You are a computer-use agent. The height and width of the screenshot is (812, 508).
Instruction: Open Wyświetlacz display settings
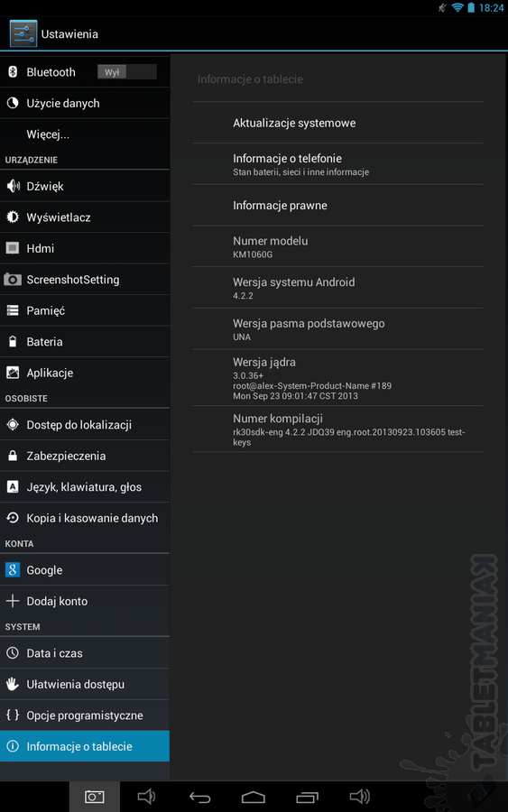pyautogui.click(x=85, y=217)
